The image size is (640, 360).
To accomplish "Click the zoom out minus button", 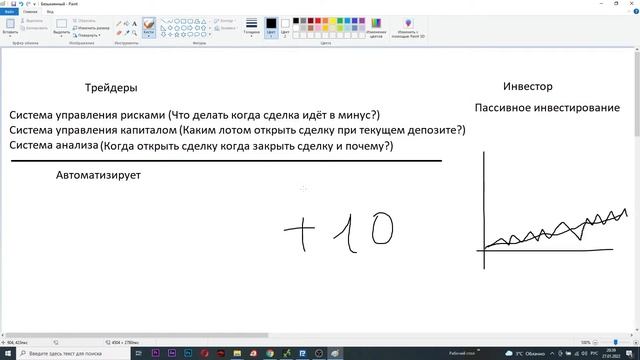I will tap(596, 342).
